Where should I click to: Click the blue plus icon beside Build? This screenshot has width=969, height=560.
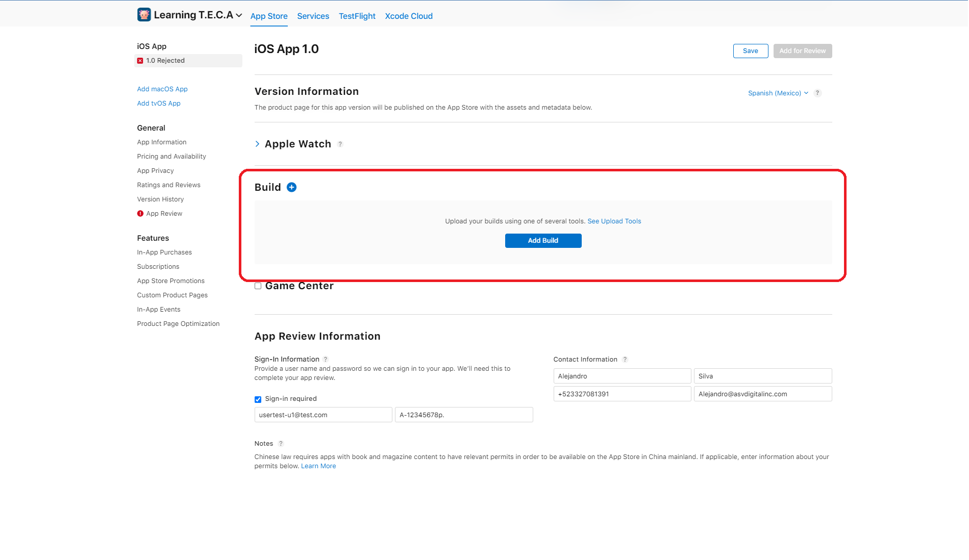[x=291, y=187]
